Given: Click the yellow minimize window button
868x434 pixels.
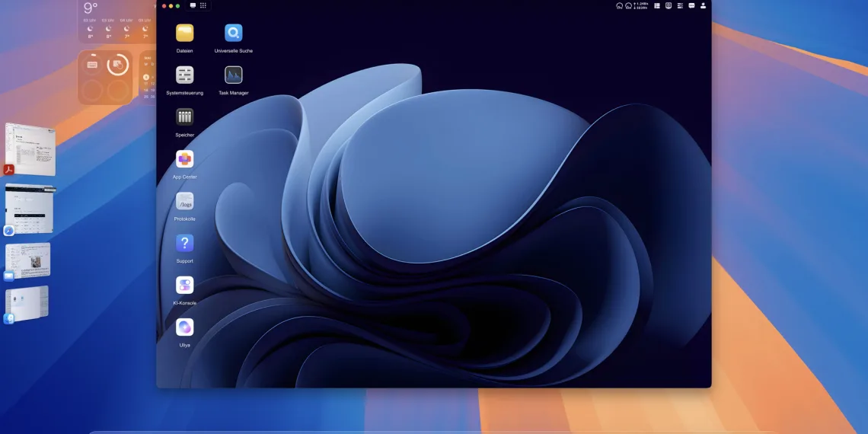Looking at the screenshot, I should click(171, 5).
